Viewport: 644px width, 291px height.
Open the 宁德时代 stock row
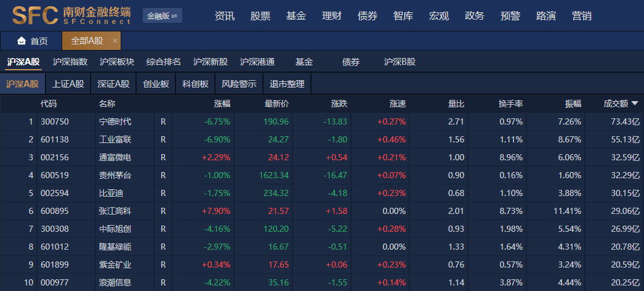(x=115, y=121)
